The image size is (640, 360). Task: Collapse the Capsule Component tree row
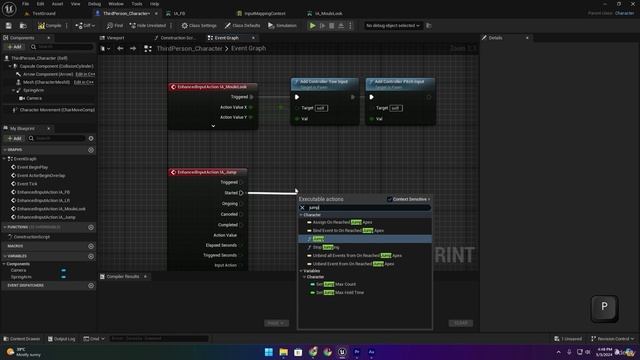coord(10,66)
